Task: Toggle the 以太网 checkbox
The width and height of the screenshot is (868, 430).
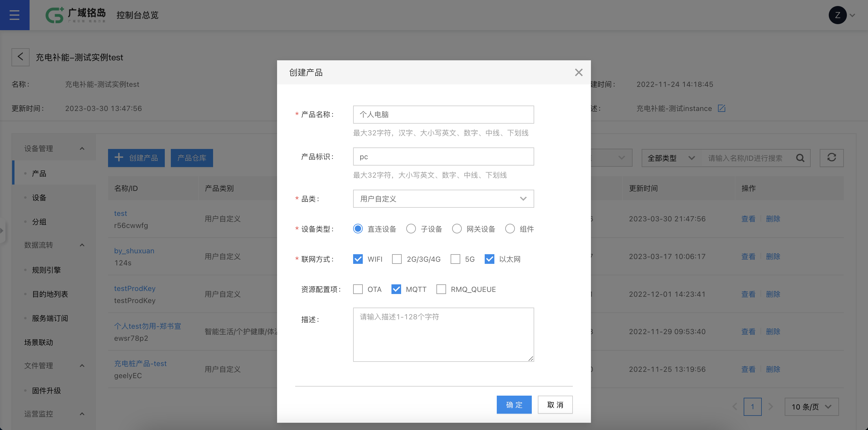Action: tap(489, 259)
